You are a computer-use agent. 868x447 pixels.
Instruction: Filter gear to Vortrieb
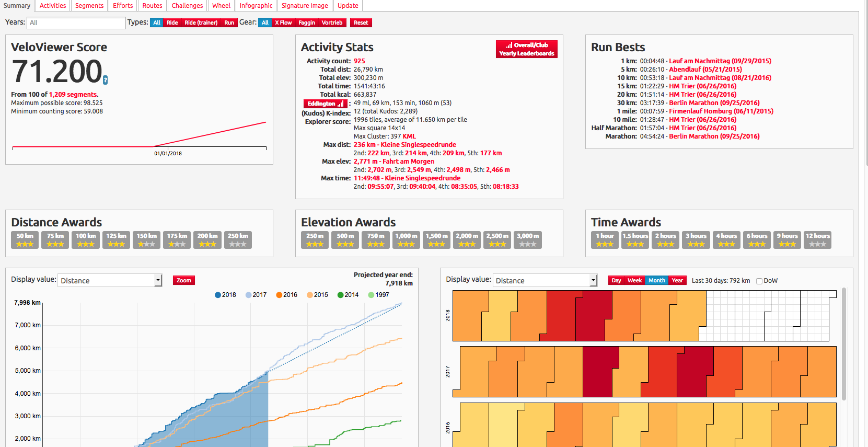[332, 22]
